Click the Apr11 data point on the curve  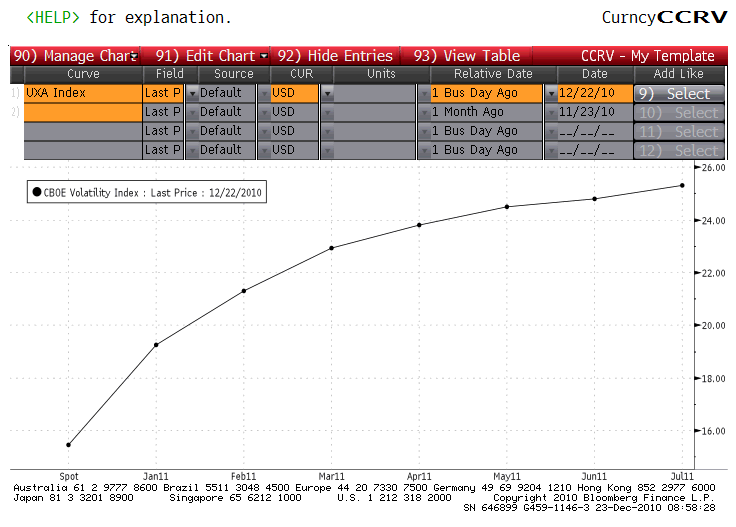click(419, 225)
